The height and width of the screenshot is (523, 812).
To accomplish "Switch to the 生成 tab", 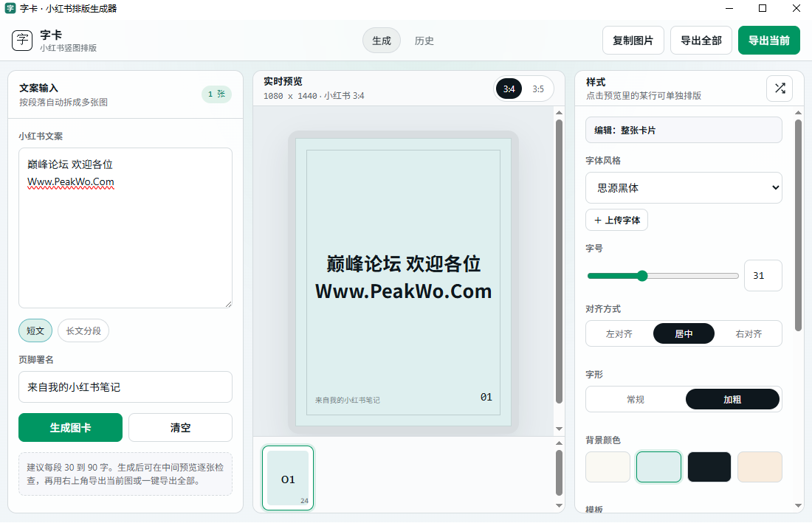I will tap(382, 41).
